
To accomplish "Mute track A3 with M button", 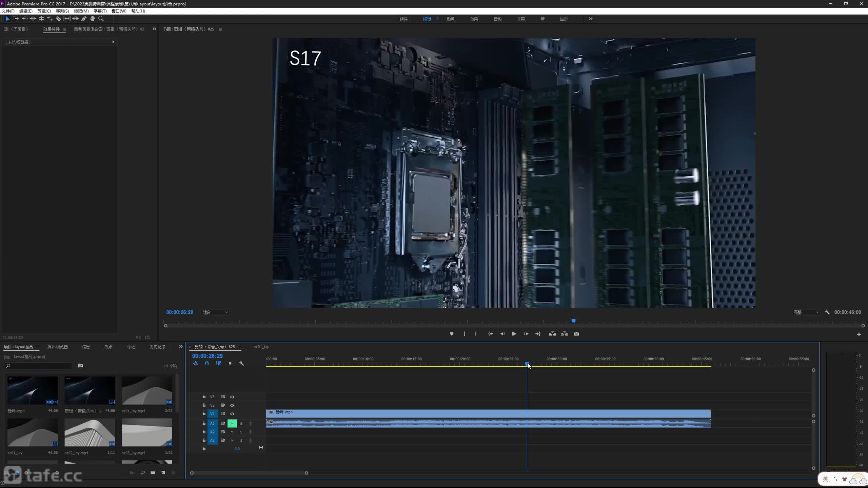I will (x=232, y=441).
